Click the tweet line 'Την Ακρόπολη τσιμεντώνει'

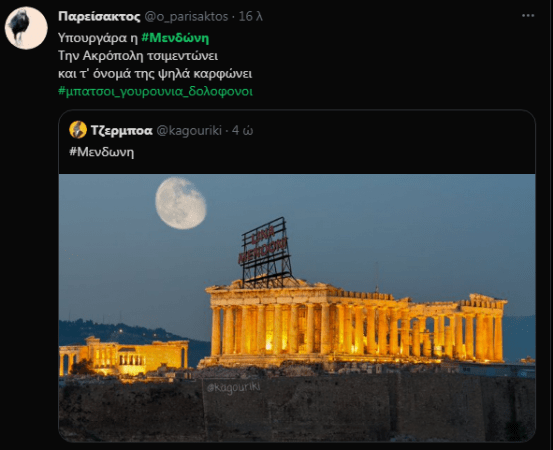138,56
